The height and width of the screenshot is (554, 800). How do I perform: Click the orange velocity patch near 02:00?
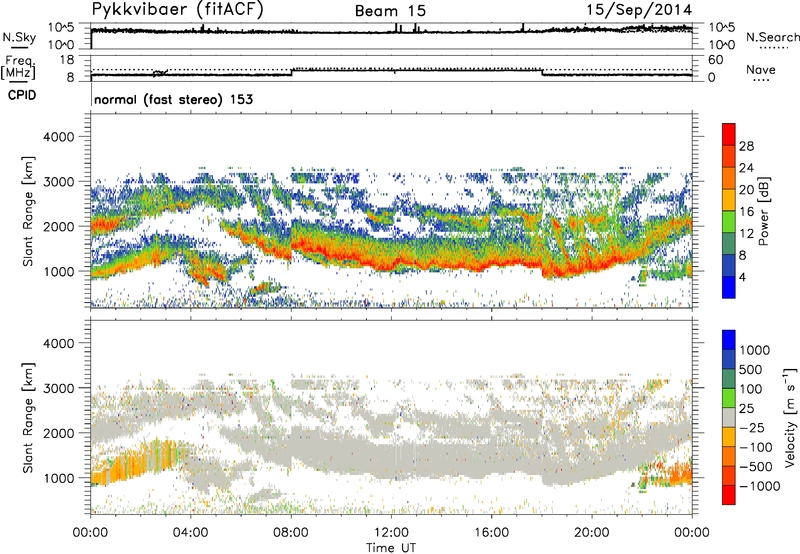click(x=138, y=462)
